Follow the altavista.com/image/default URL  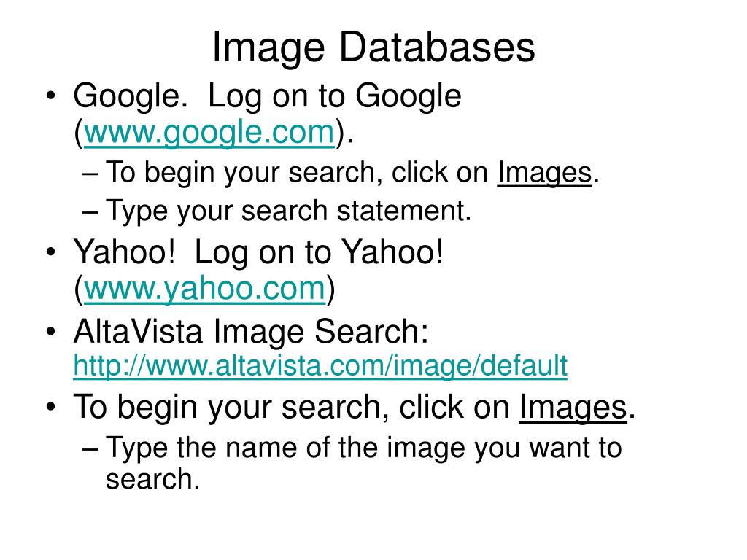[320, 366]
